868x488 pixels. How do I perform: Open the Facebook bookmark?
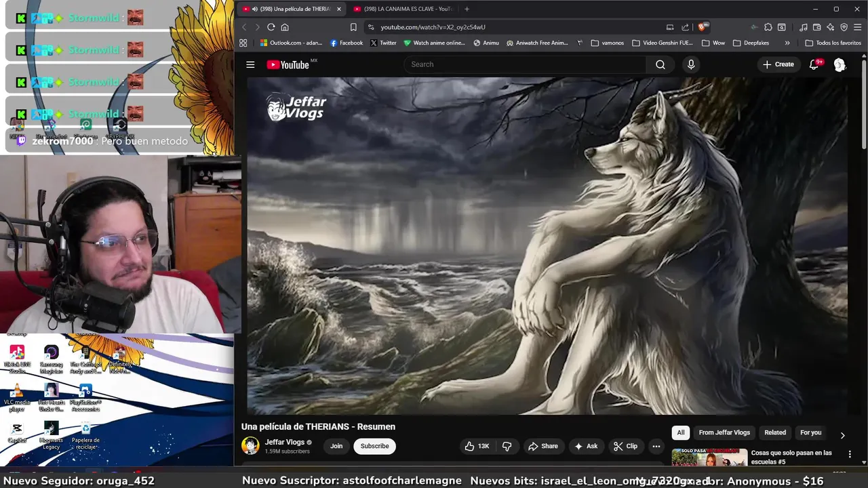click(x=347, y=43)
